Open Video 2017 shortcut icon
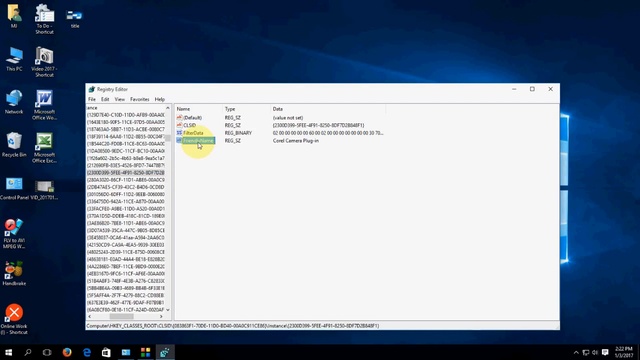The image size is (640, 360). point(44,62)
